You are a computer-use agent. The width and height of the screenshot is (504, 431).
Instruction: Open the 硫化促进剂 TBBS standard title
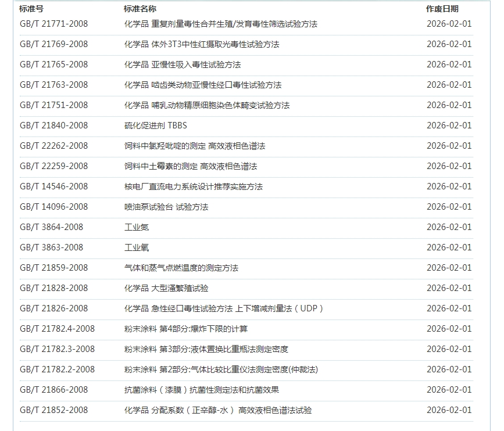tap(156, 125)
